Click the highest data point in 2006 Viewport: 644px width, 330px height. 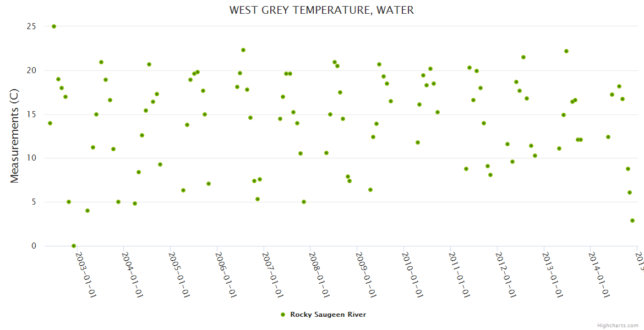(x=243, y=50)
